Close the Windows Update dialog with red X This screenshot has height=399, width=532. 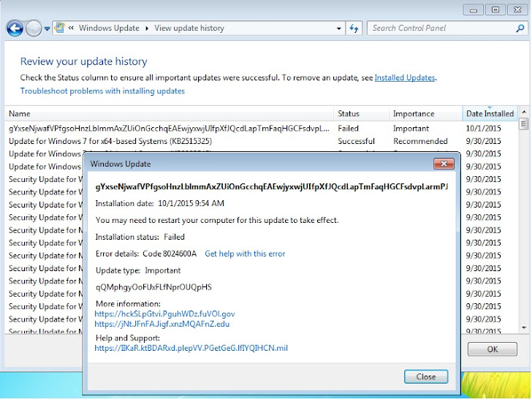444,164
